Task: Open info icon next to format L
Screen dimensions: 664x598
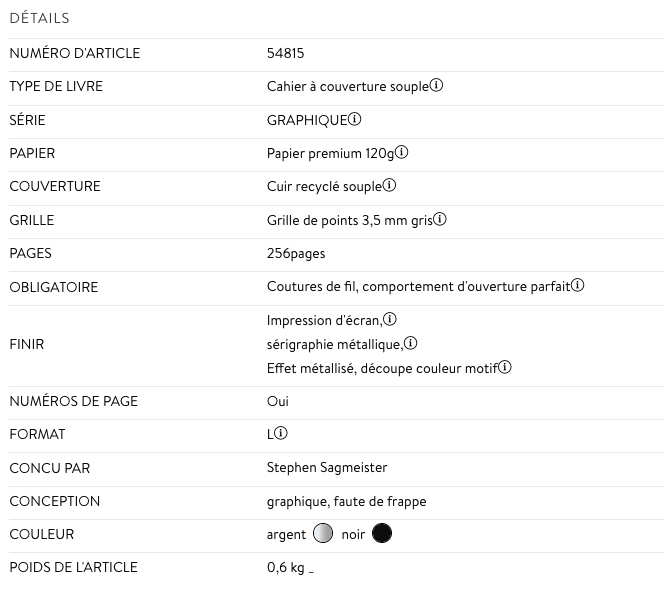Action: [281, 434]
